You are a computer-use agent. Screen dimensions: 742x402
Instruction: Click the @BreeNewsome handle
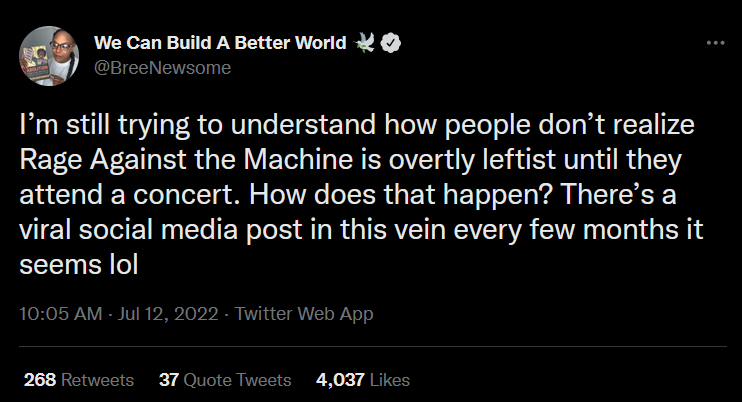pyautogui.click(x=162, y=67)
